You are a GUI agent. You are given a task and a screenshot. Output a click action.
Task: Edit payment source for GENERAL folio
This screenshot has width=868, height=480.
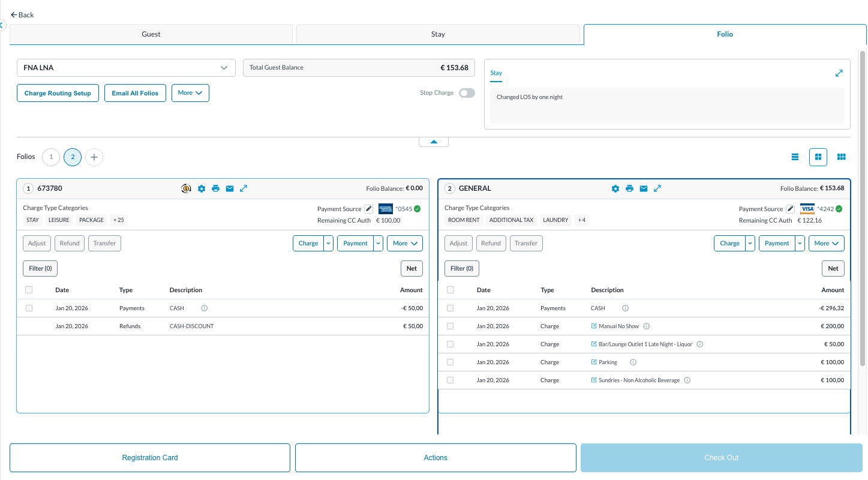(x=790, y=209)
